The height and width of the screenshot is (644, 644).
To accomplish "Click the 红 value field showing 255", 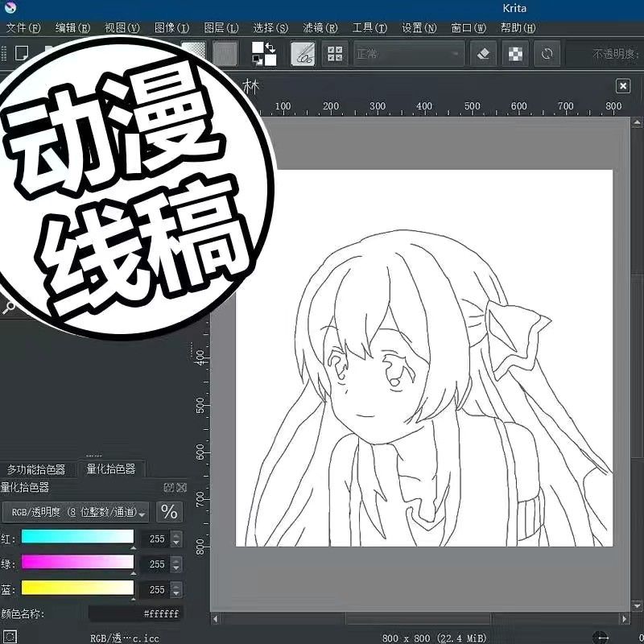I will (x=155, y=539).
